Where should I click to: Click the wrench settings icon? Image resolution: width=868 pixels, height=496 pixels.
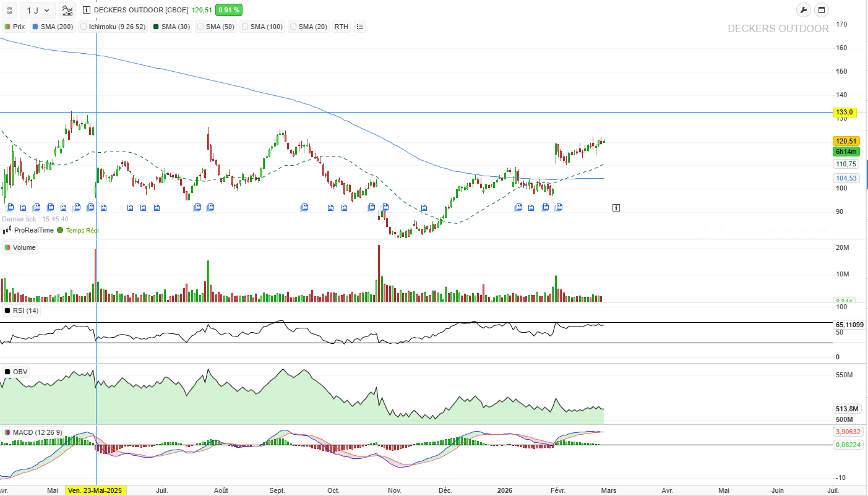coord(802,10)
